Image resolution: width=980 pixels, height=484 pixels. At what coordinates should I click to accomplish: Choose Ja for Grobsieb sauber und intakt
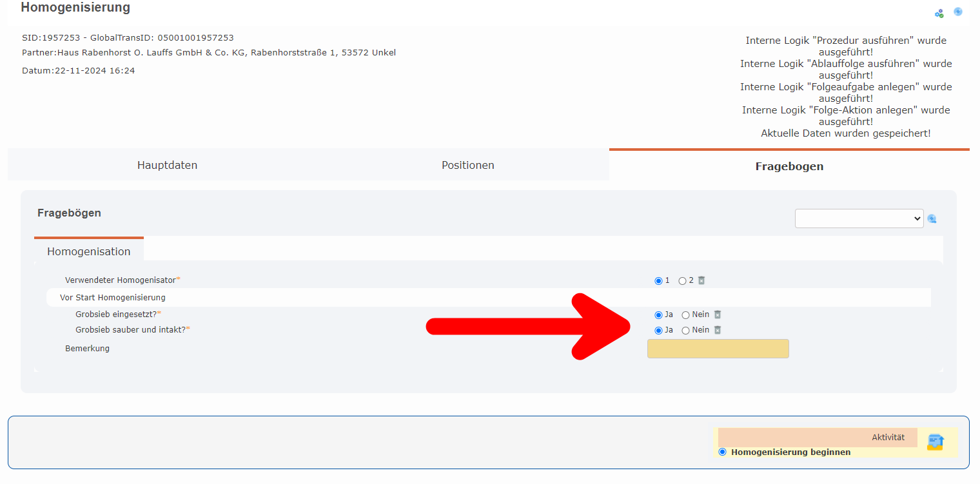pos(658,331)
